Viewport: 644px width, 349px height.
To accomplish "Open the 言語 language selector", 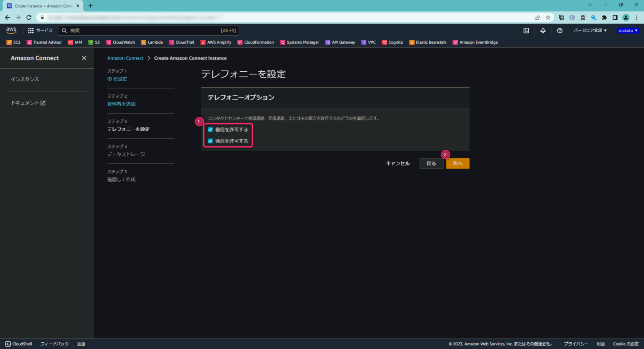I will [x=80, y=344].
